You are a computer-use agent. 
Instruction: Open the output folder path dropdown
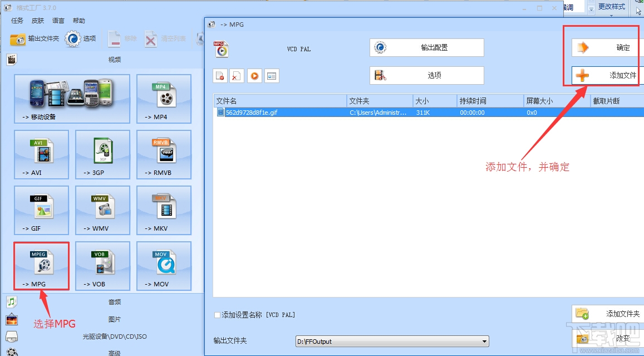tap(484, 341)
